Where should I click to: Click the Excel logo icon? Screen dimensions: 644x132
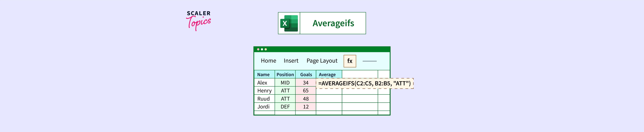[x=289, y=23]
